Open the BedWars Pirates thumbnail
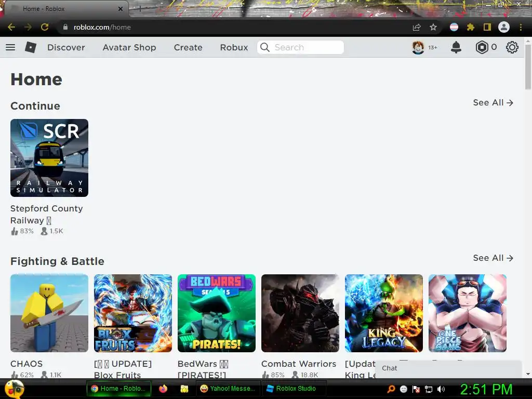 click(217, 313)
